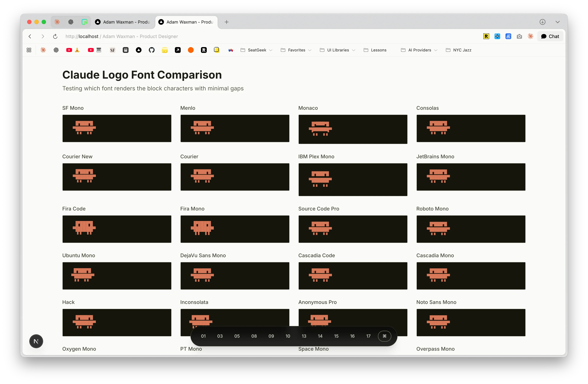Click the Next.js N dev indicator
588x384 pixels.
pos(36,341)
